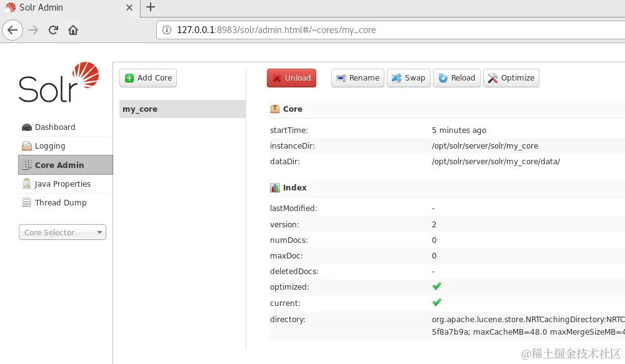Add a new Solr core
625x364 pixels.
click(147, 77)
